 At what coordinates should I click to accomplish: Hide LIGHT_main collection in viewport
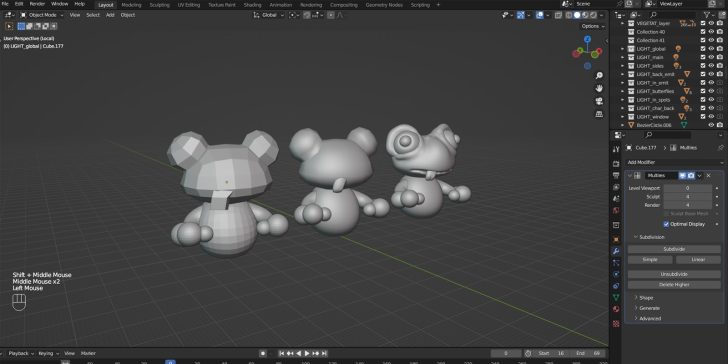[x=711, y=57]
